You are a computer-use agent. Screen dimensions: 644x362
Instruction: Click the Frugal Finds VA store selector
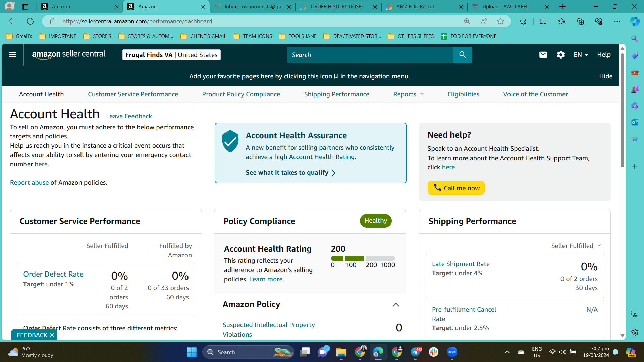(x=171, y=55)
